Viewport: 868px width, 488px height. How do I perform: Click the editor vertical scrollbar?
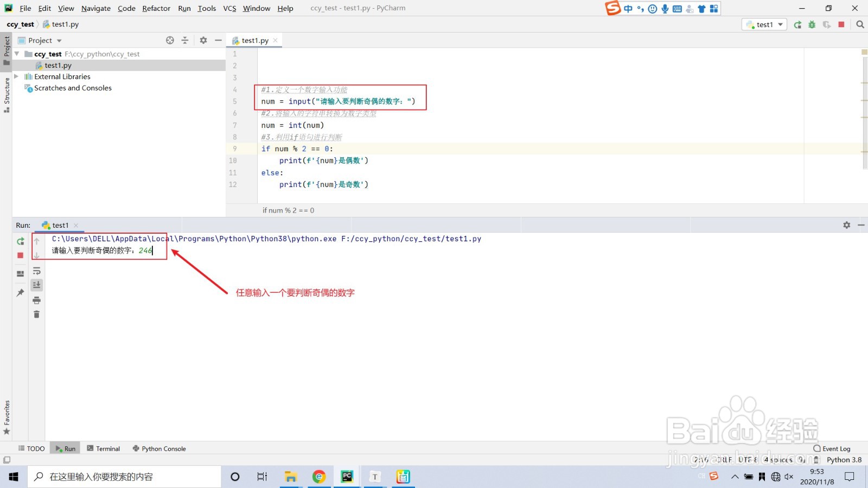click(x=865, y=112)
